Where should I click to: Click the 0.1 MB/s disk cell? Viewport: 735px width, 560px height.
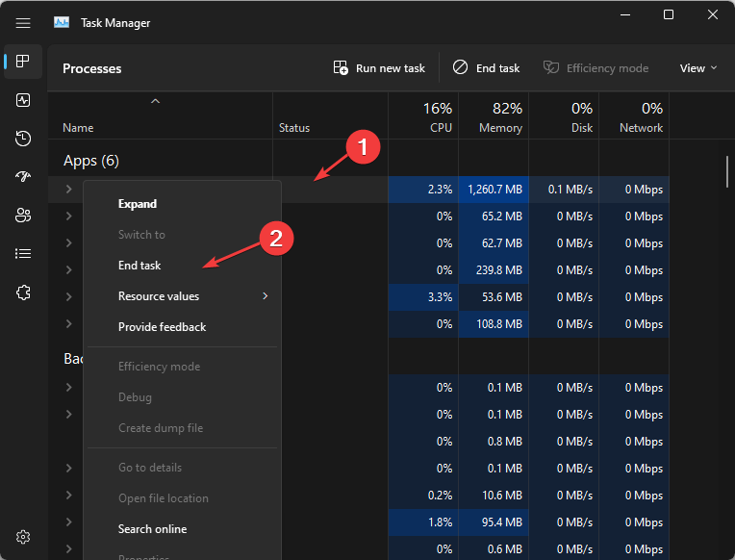coord(564,190)
